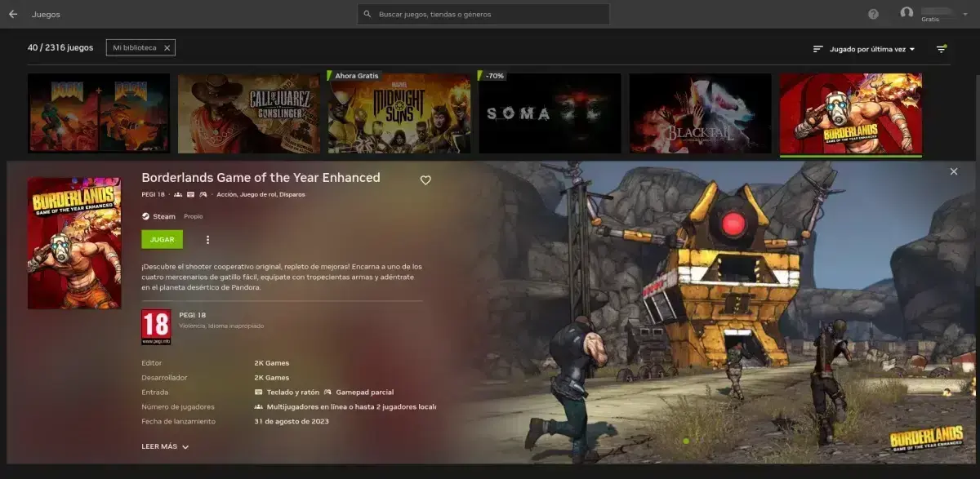Screen dimensions: 980x479
Task: Click the gamepad icon under the title
Action: [203, 194]
